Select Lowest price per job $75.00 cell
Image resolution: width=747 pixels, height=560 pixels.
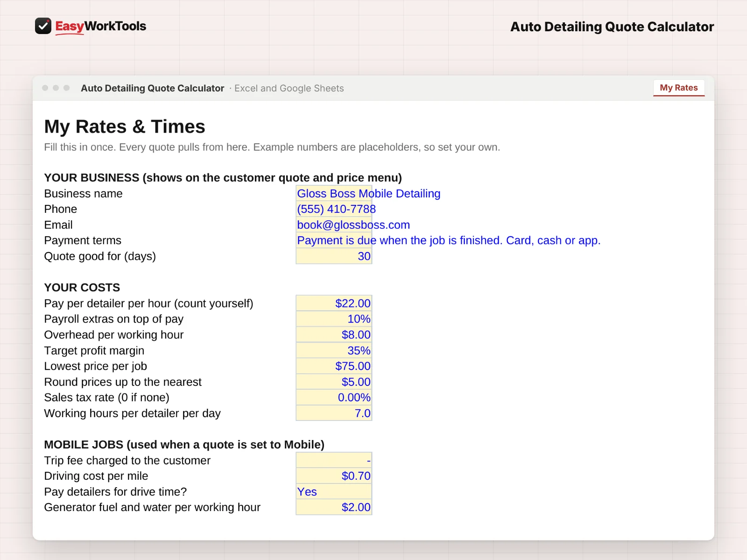pyautogui.click(x=334, y=366)
